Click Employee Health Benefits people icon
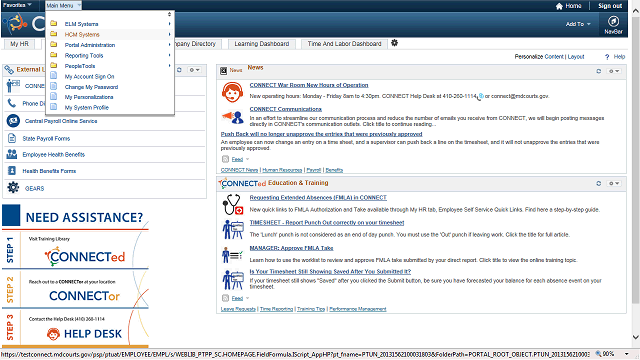Screen dimensions: 640x360 coord(12,154)
